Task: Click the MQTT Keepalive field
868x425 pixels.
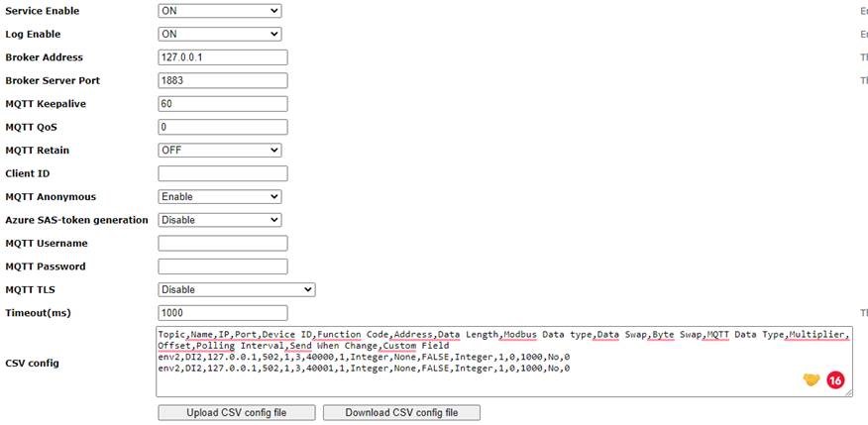Action: point(222,104)
